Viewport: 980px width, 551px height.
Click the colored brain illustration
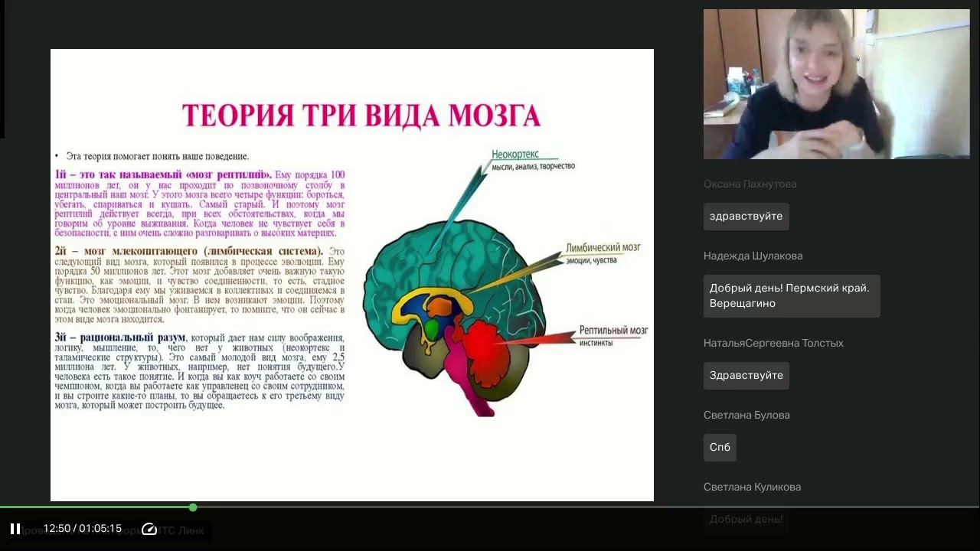(x=455, y=318)
